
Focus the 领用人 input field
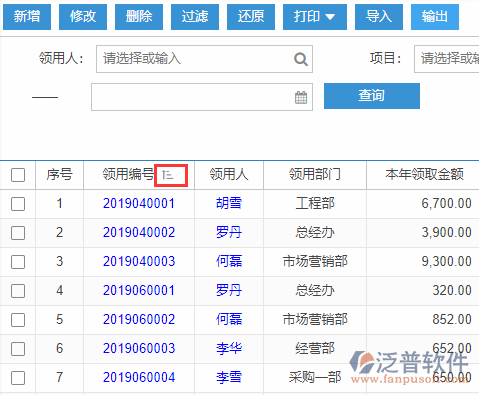204,59
